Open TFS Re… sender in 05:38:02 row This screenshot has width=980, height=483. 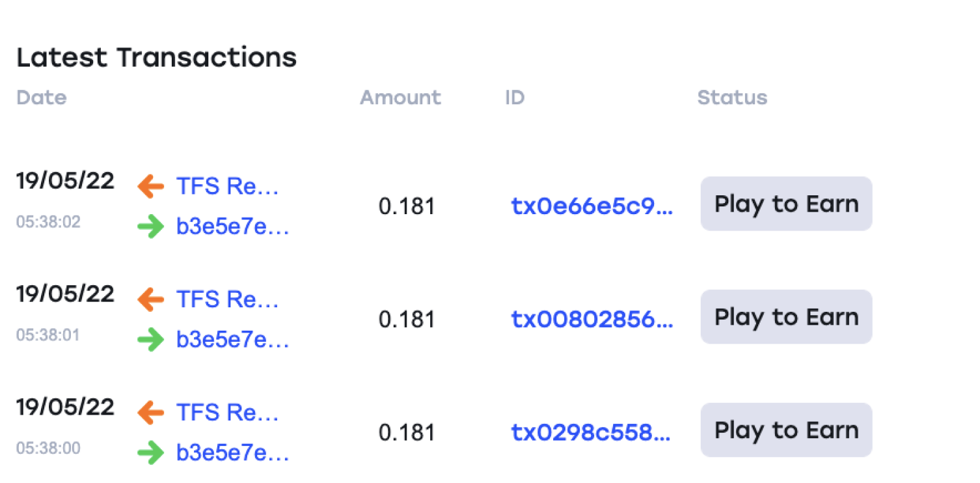(x=228, y=187)
